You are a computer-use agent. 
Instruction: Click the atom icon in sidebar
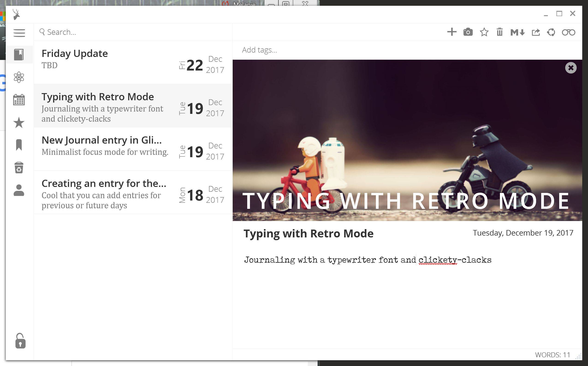19,77
